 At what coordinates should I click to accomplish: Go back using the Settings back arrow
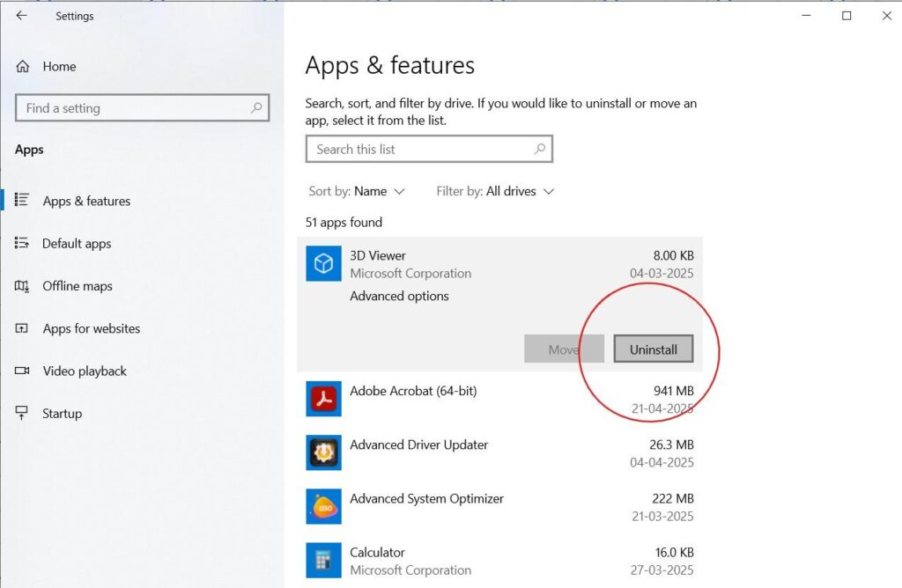coord(21,16)
